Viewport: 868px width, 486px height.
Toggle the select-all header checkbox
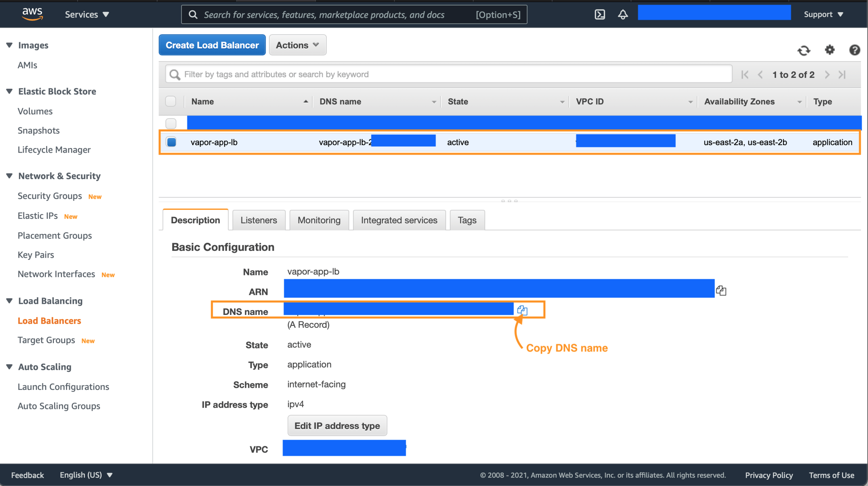click(x=170, y=101)
